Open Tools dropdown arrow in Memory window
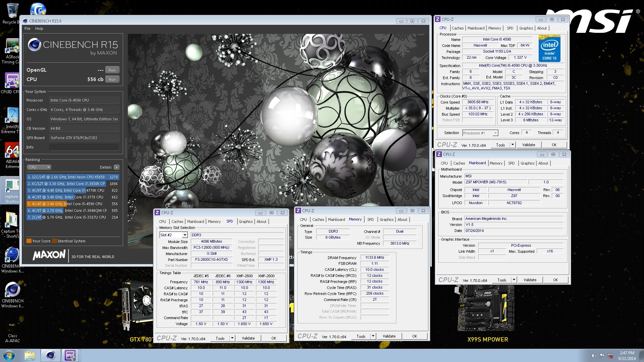This screenshot has width=644, height=362. tap(373, 336)
